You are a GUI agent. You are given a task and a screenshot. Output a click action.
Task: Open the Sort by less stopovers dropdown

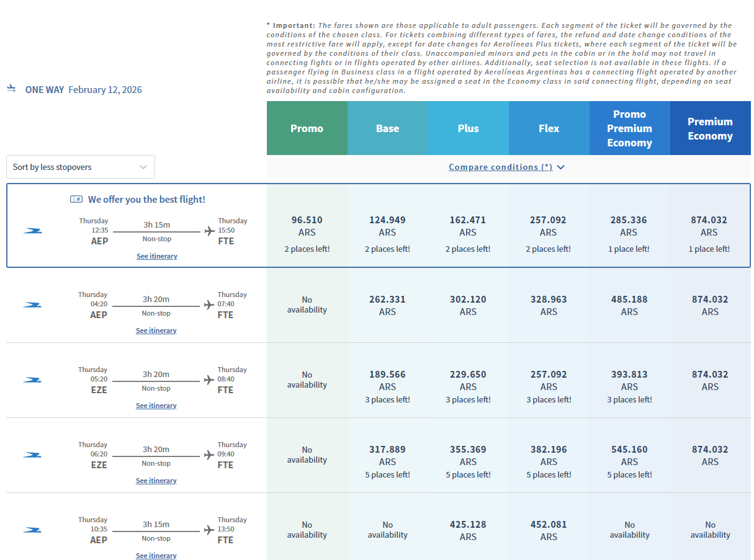coord(81,167)
